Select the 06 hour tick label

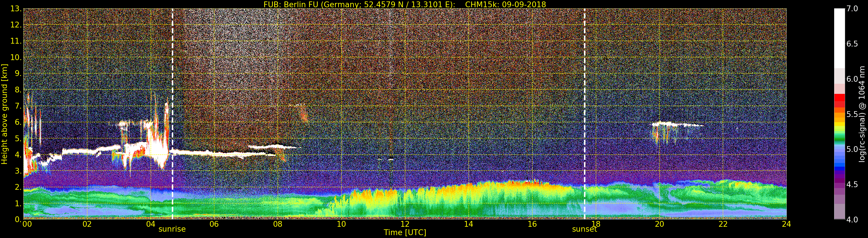coord(214,224)
